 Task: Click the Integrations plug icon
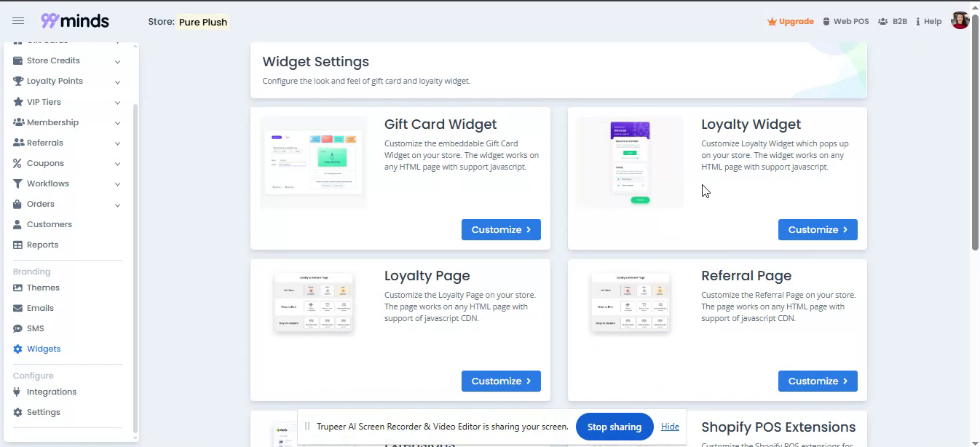pyautogui.click(x=18, y=392)
